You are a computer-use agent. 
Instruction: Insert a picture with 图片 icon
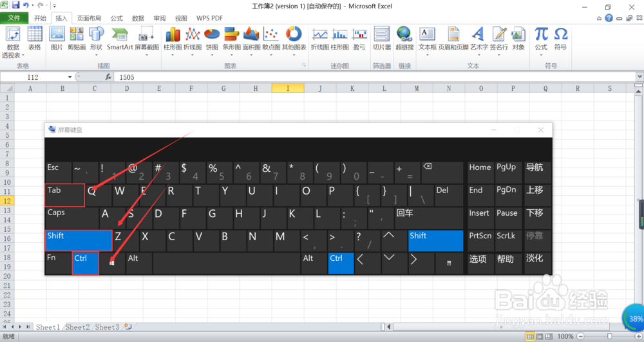pyautogui.click(x=57, y=39)
